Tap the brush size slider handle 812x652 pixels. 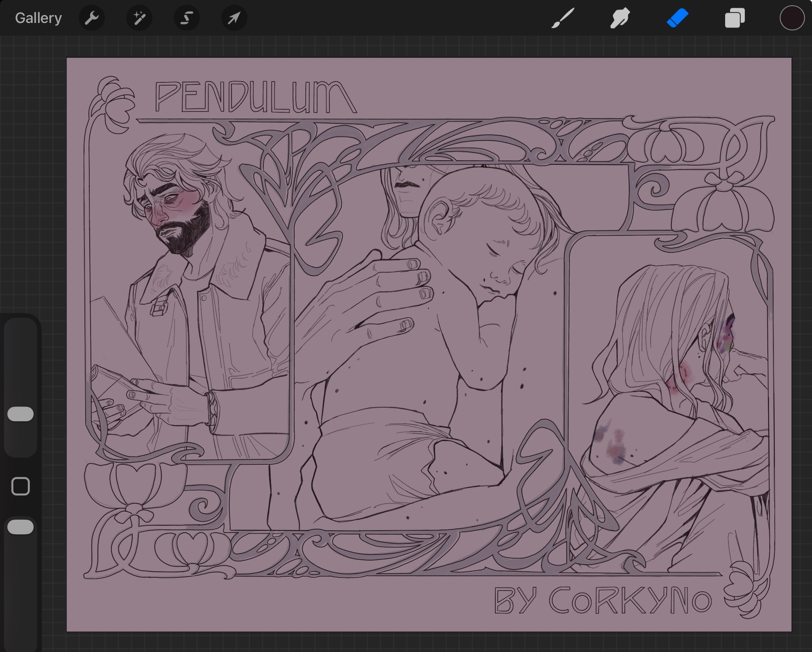point(20,414)
